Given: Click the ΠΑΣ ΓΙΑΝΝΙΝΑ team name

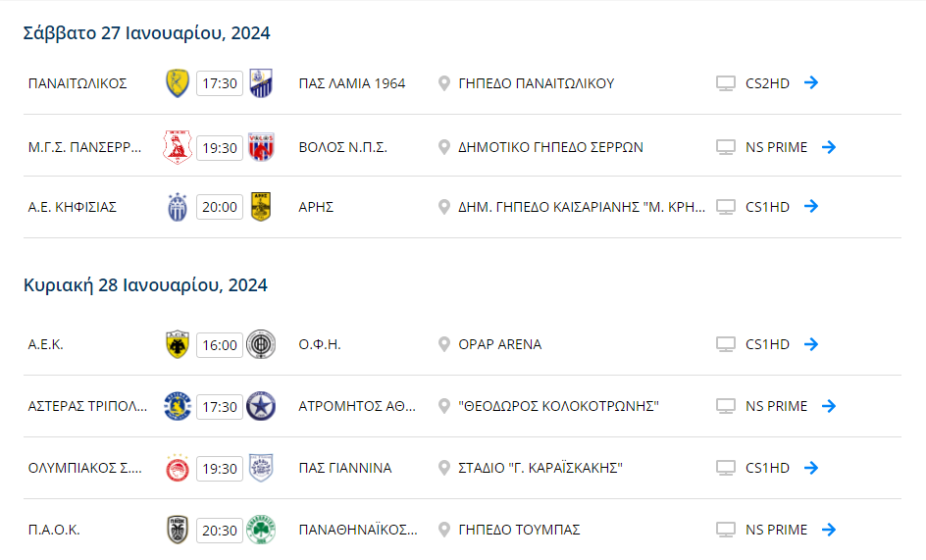Looking at the screenshot, I should tap(345, 468).
